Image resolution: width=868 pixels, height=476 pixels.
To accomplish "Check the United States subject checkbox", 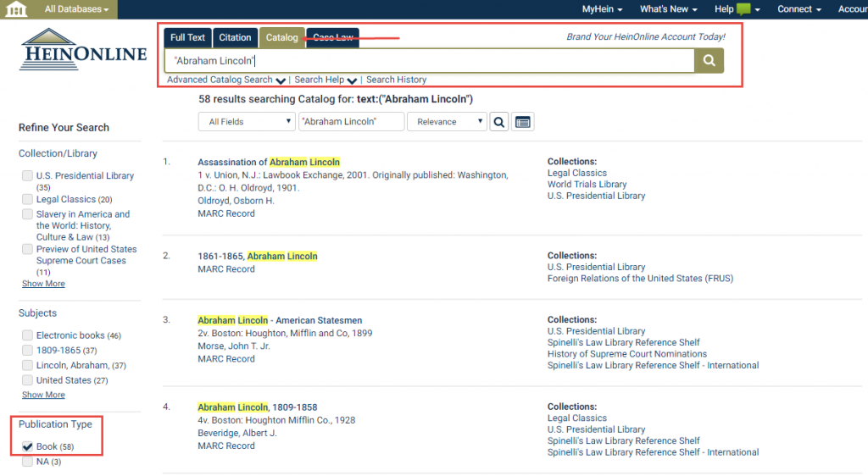I will pos(27,379).
